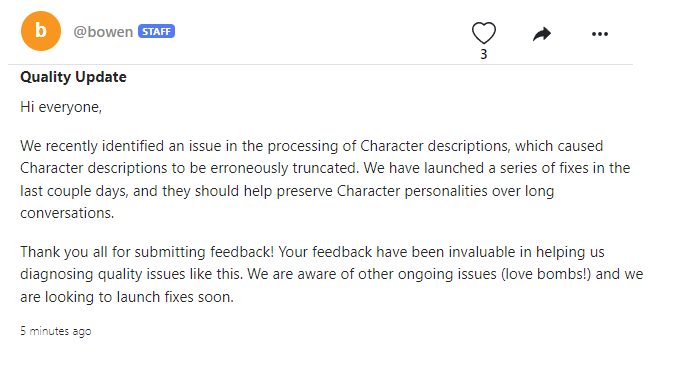Click "Thank you all for submitting feedback!" sentence
The width and height of the screenshot is (676, 365).
(147, 252)
